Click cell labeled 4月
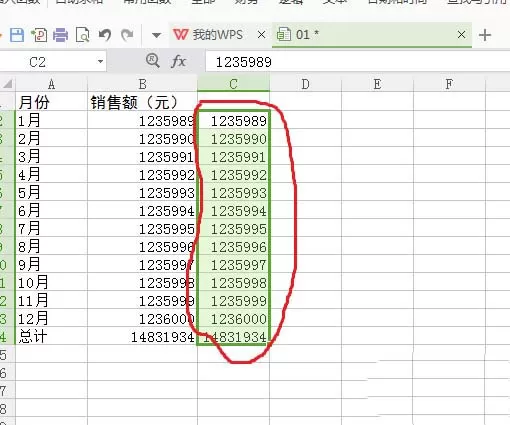The height and width of the screenshot is (425, 510). [x=51, y=174]
